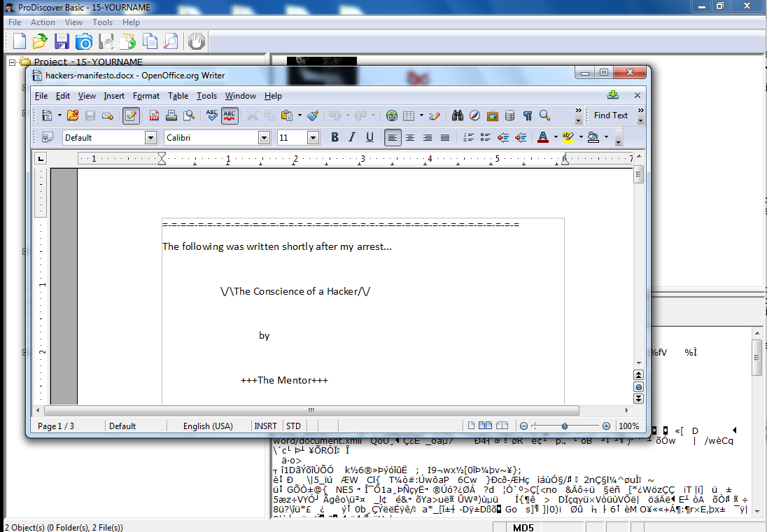The height and width of the screenshot is (532, 767).
Task: Open font size 11 dropdown arrow
Action: pos(313,137)
